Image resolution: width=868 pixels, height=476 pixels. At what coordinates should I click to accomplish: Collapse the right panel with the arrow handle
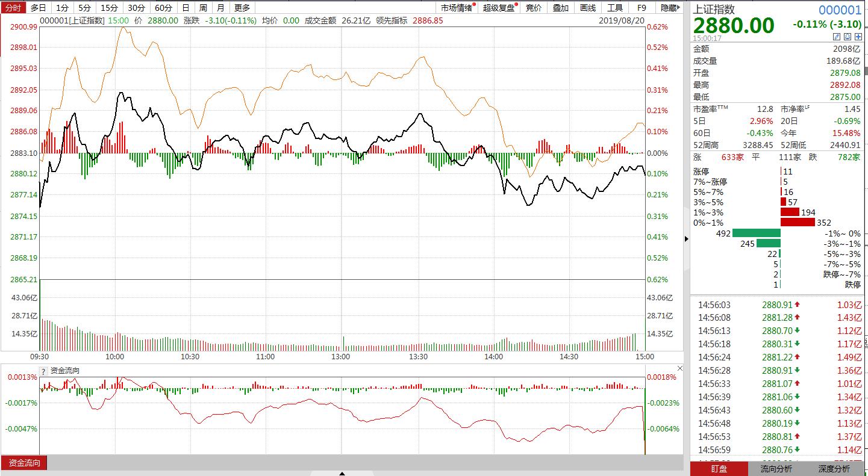(687, 239)
